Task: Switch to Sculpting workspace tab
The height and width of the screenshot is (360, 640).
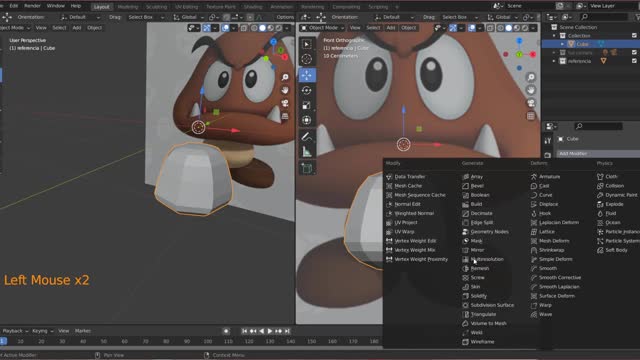Action: 156,7
